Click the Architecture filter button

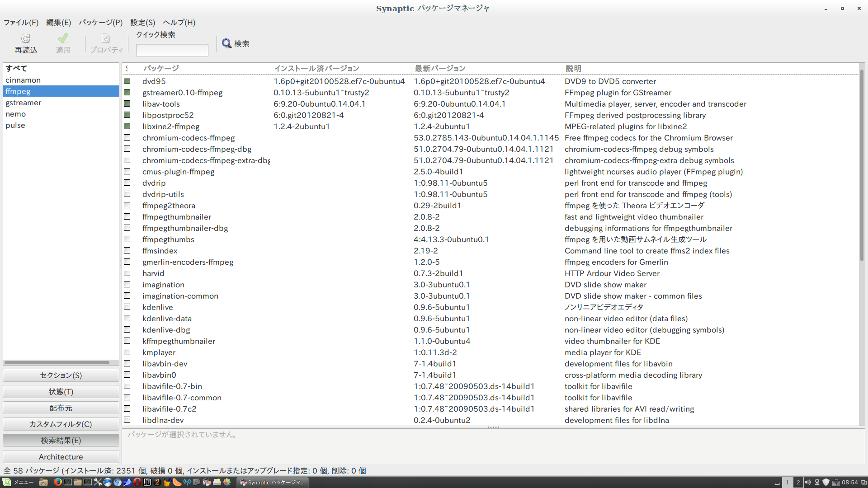coord(61,457)
